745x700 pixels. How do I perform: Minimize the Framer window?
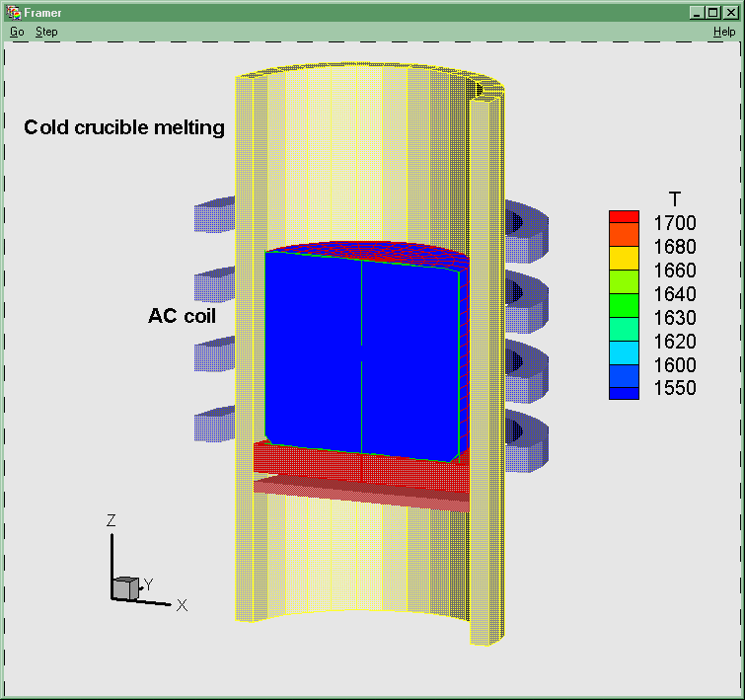[697, 12]
